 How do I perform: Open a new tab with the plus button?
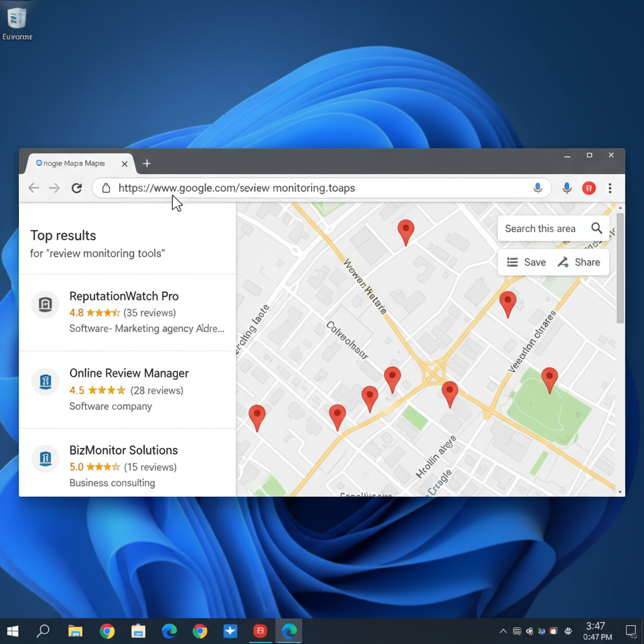(147, 164)
